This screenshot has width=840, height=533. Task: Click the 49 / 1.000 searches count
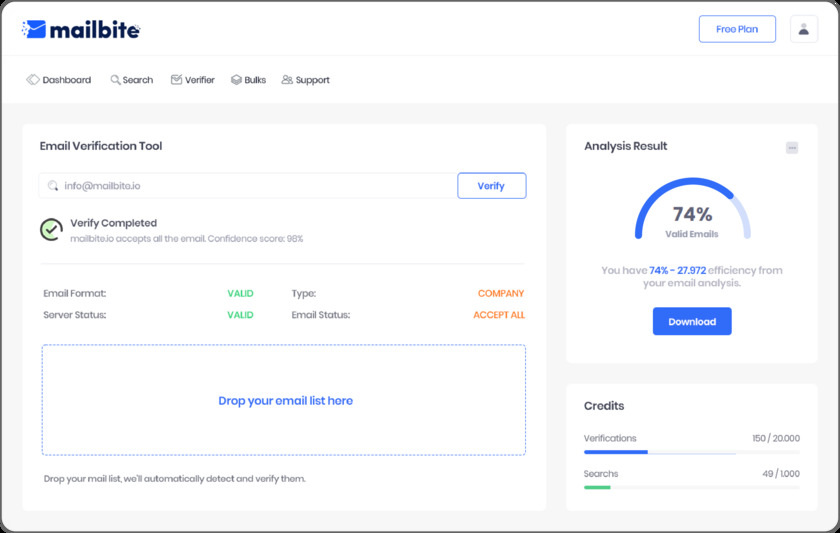coord(781,474)
